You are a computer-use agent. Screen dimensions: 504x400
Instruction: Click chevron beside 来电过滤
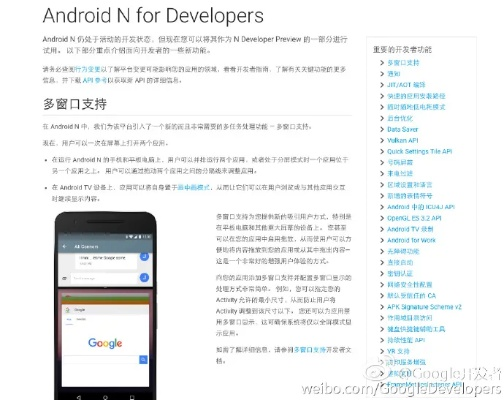382,174
